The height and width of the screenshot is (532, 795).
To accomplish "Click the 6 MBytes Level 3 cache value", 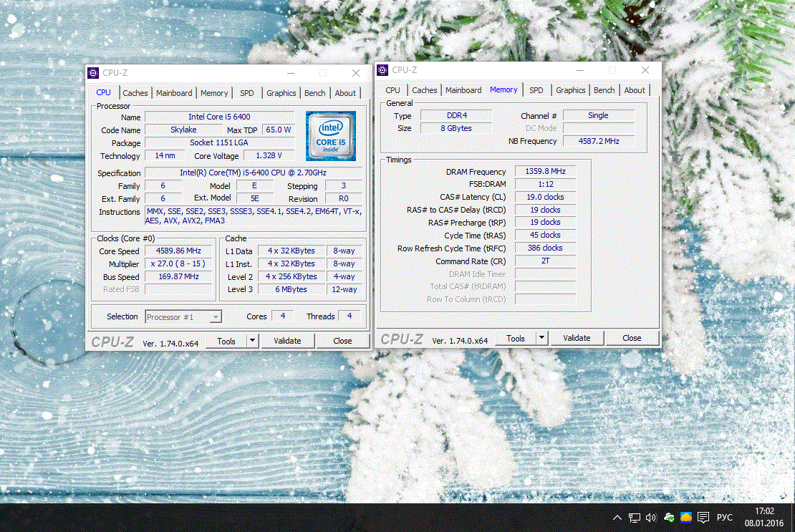I will coord(291,289).
